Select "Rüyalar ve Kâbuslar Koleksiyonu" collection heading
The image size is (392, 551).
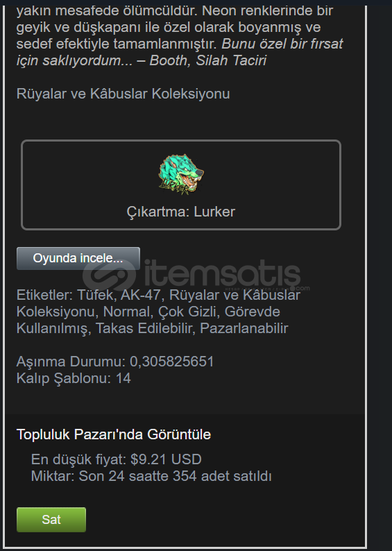tap(123, 94)
